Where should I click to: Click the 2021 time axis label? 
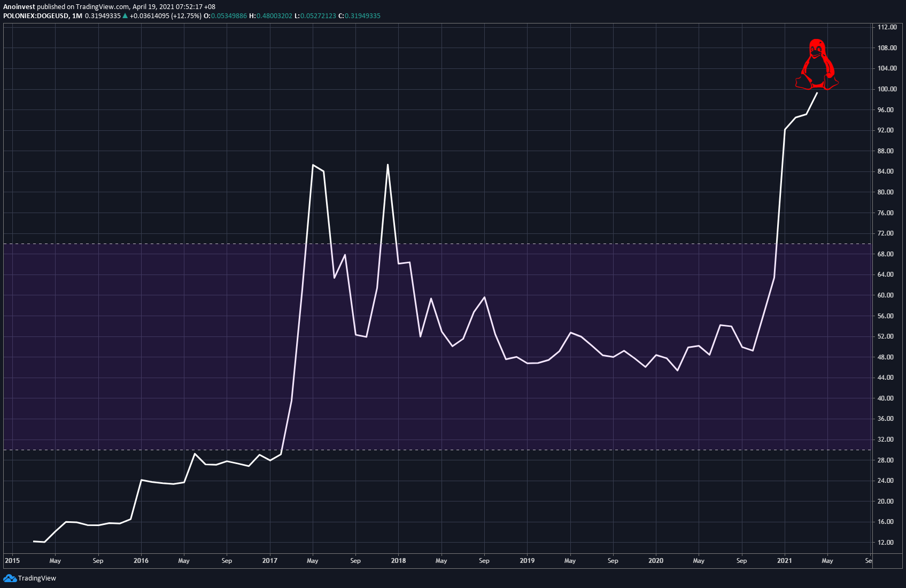point(785,561)
